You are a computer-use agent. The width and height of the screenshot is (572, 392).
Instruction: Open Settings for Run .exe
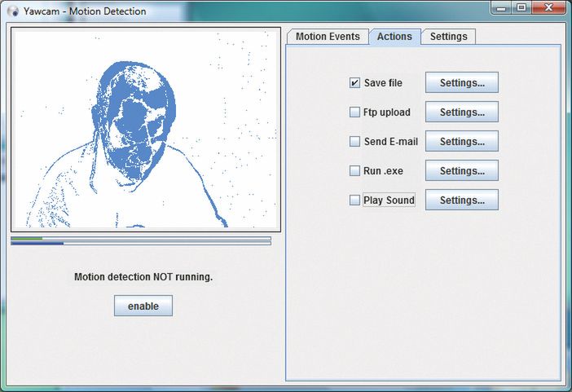[x=462, y=170]
